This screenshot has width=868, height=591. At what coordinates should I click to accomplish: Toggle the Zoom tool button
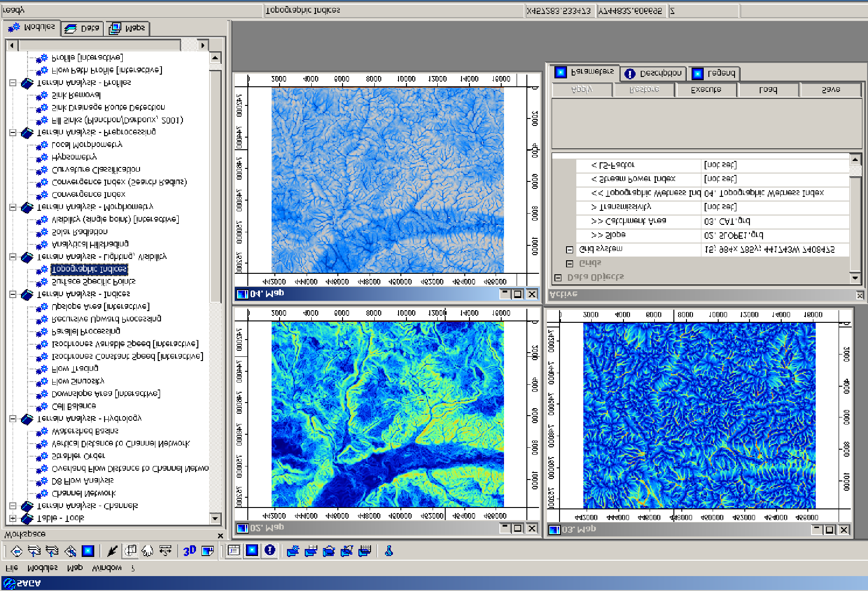pos(130,551)
